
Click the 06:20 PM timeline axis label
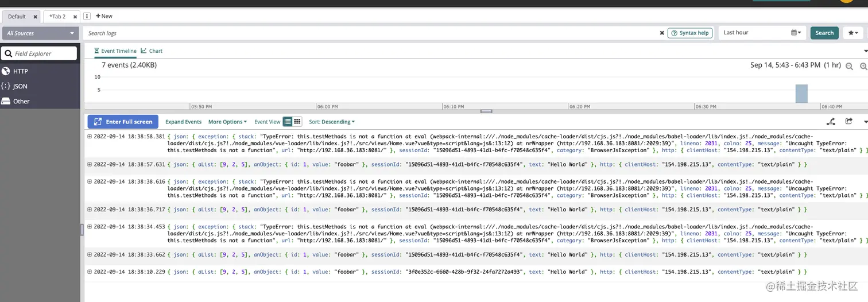coord(580,107)
